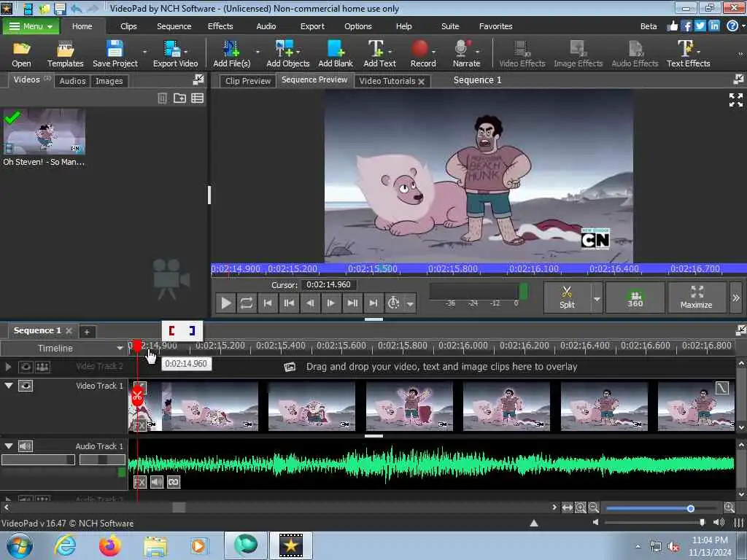Open the Export menu tab
Image resolution: width=747 pixels, height=560 pixels.
click(x=312, y=26)
